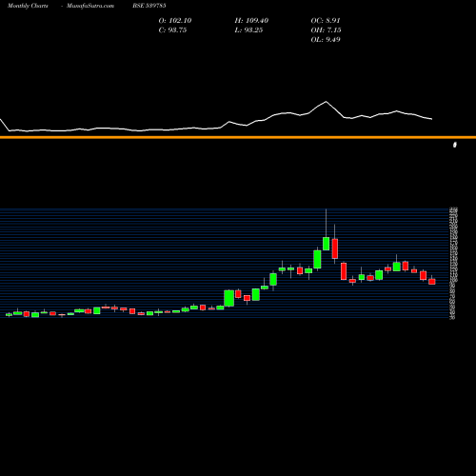Click the 'OH: 7.15' value
Image resolution: width=476 pixels, height=476 pixels.
click(326, 30)
